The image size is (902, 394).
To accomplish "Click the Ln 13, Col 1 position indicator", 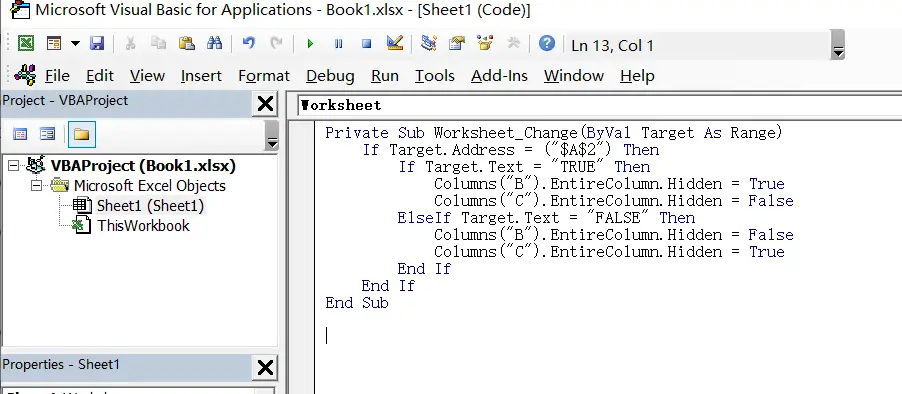I will 613,45.
